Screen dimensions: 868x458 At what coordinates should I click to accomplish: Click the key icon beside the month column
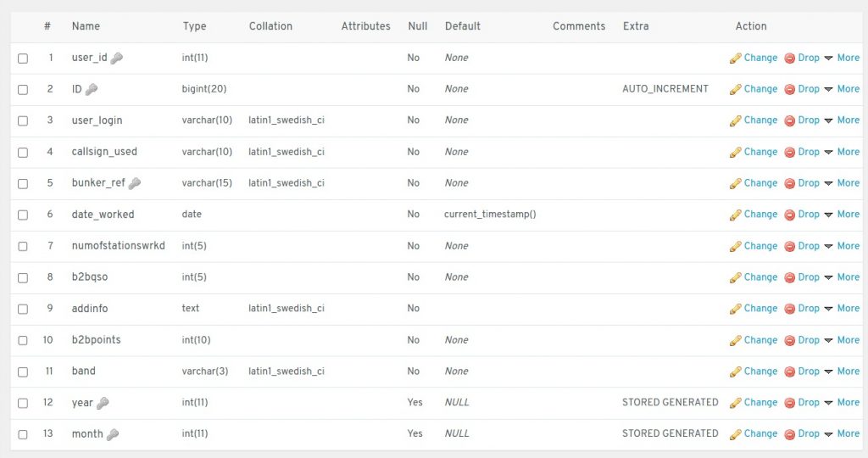[112, 434]
